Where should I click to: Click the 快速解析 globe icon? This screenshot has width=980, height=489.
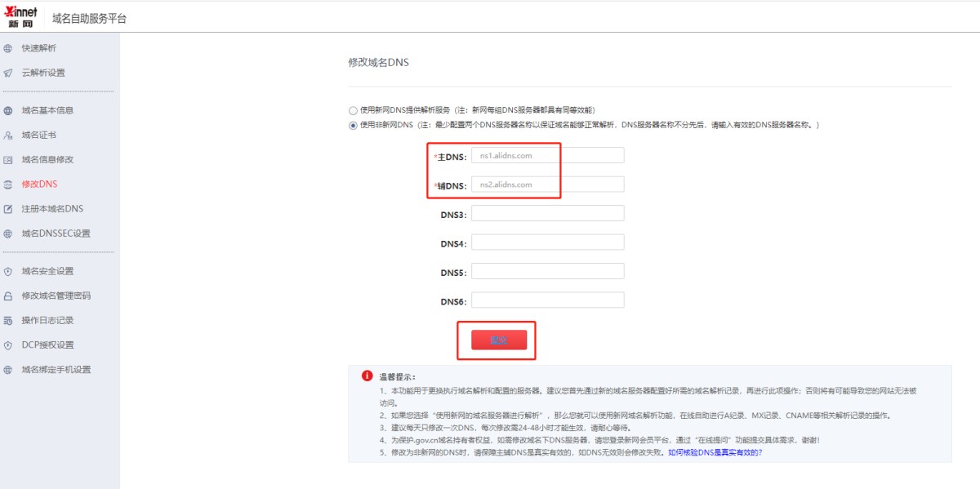8,48
